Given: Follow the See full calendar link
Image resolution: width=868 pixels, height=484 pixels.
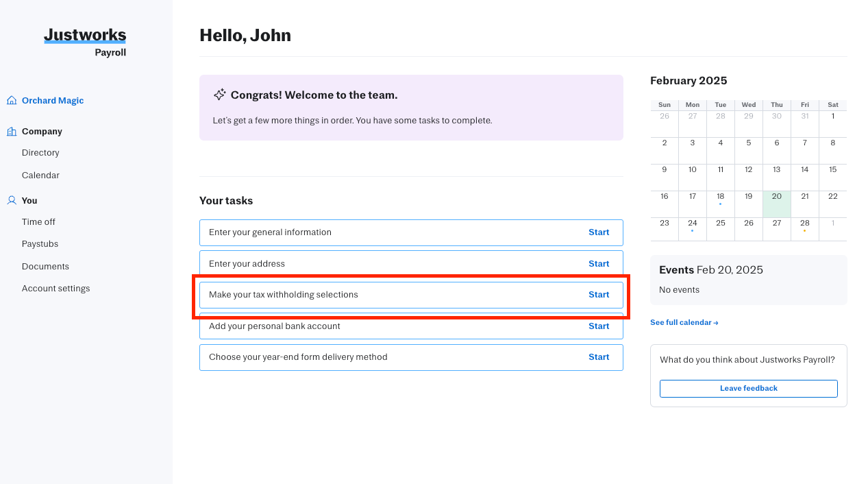Looking at the screenshot, I should pyautogui.click(x=684, y=322).
